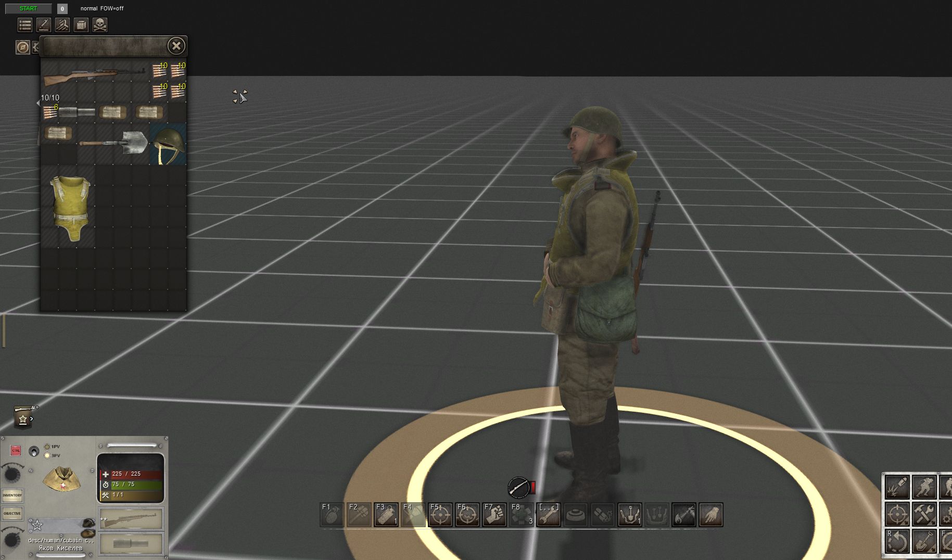Open the crate box icon in top toolbar
The image size is (952, 560).
(x=81, y=24)
